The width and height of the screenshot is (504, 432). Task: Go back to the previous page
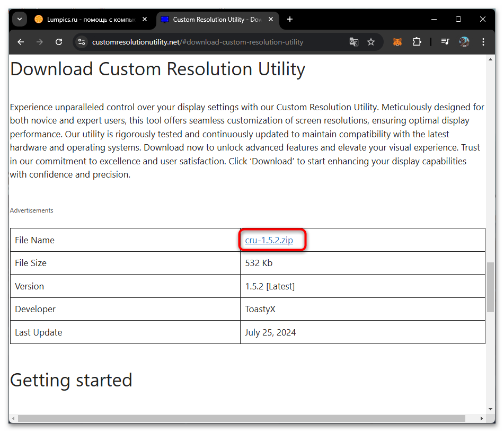coord(21,42)
